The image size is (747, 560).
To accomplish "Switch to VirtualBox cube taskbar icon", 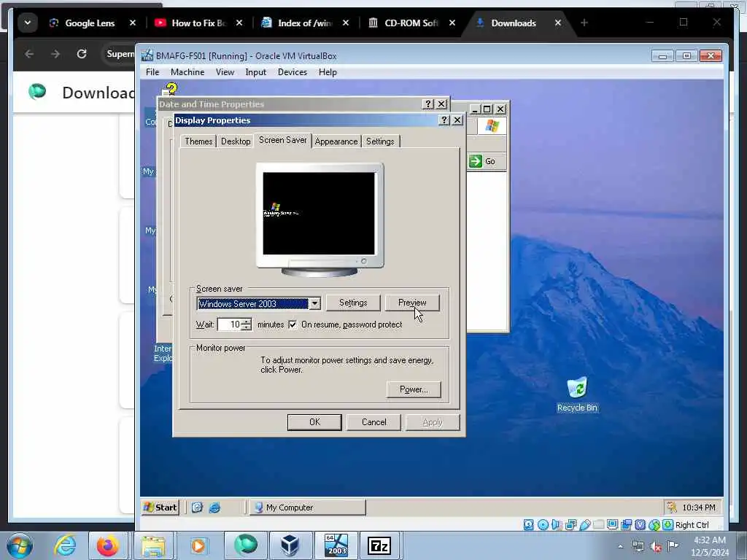I will click(x=290, y=545).
